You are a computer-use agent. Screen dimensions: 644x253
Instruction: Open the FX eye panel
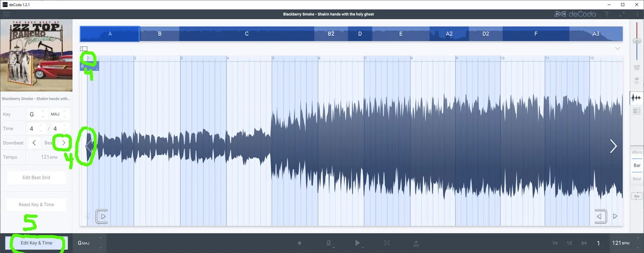636,80
